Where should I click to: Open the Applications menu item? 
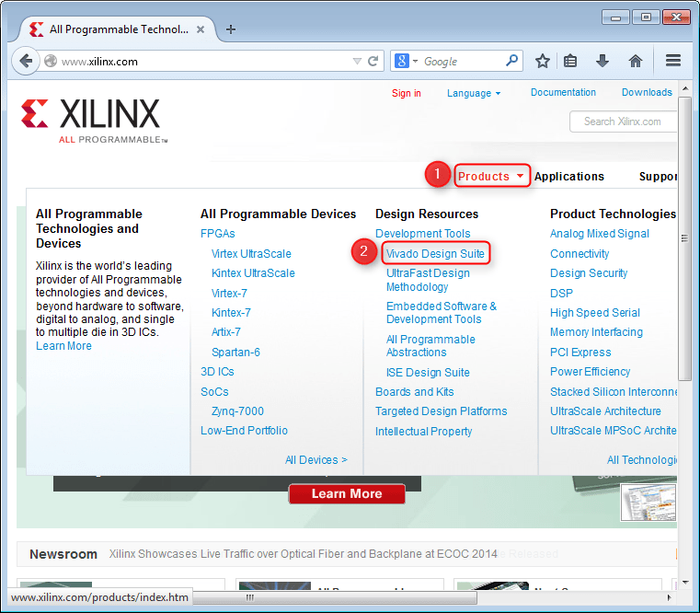coord(568,176)
